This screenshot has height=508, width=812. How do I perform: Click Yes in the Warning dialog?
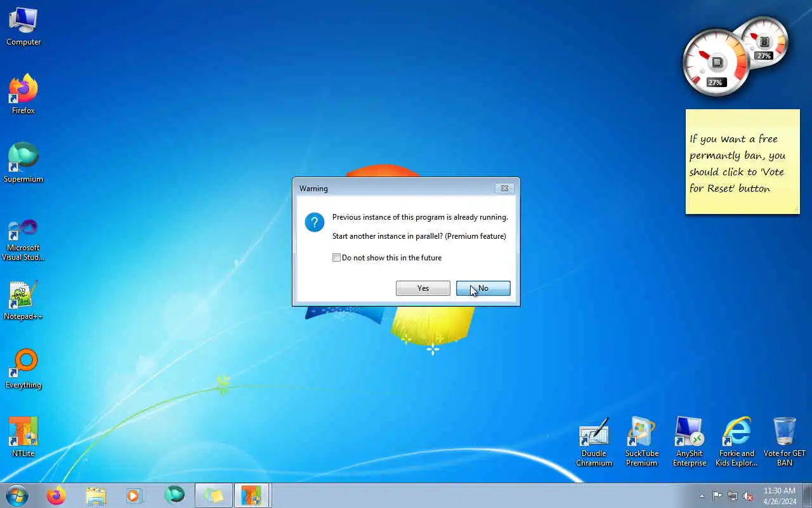(x=423, y=288)
